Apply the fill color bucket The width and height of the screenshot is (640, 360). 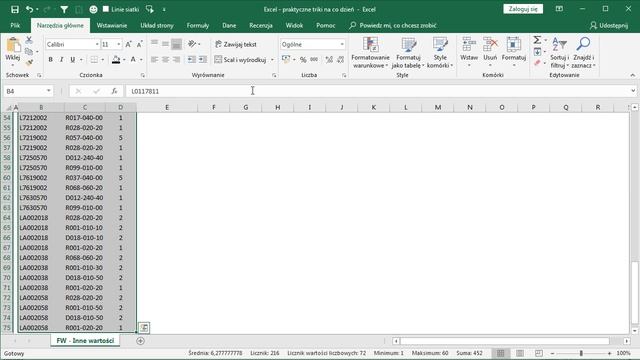tap(116, 60)
